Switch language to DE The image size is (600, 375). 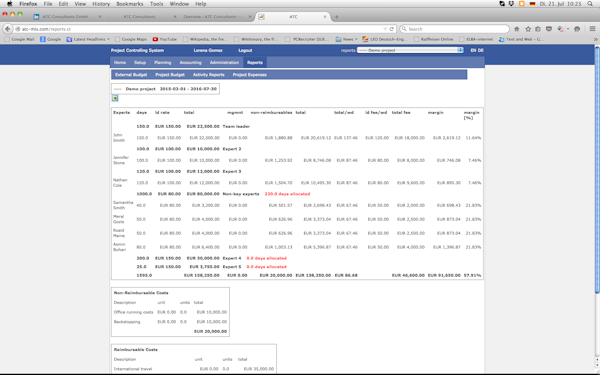(481, 50)
